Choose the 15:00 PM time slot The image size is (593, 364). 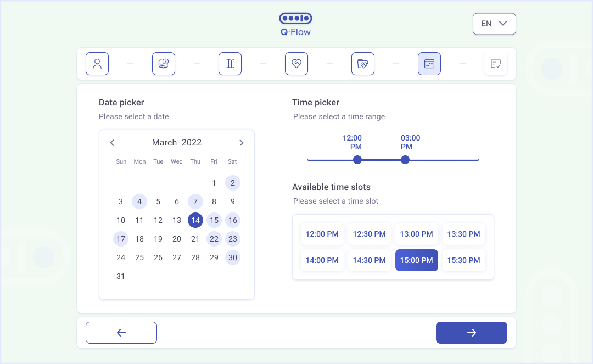point(416,260)
